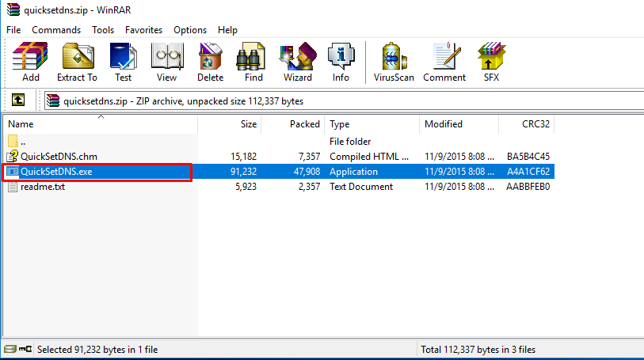Click the 'File folder' type cell
This screenshot has width=644, height=360.
point(350,142)
